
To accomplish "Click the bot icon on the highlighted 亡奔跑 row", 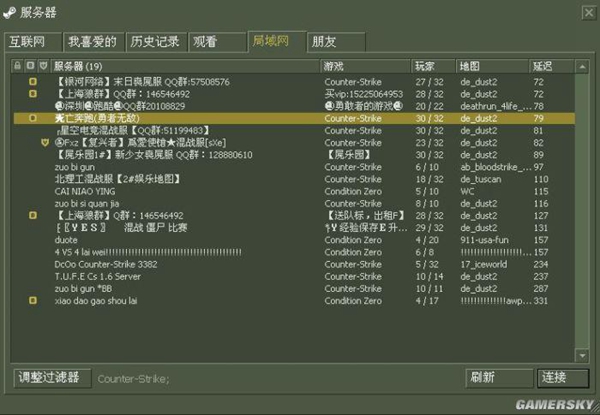I will pos(33,118).
